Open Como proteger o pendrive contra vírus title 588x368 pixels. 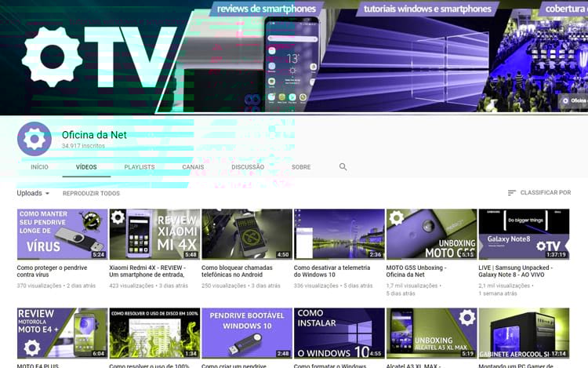52,271
